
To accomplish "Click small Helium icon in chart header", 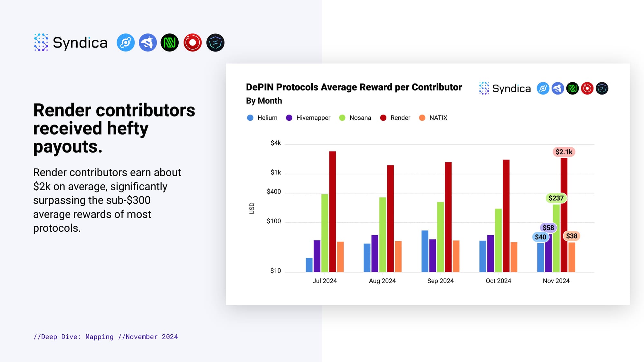I will [543, 88].
